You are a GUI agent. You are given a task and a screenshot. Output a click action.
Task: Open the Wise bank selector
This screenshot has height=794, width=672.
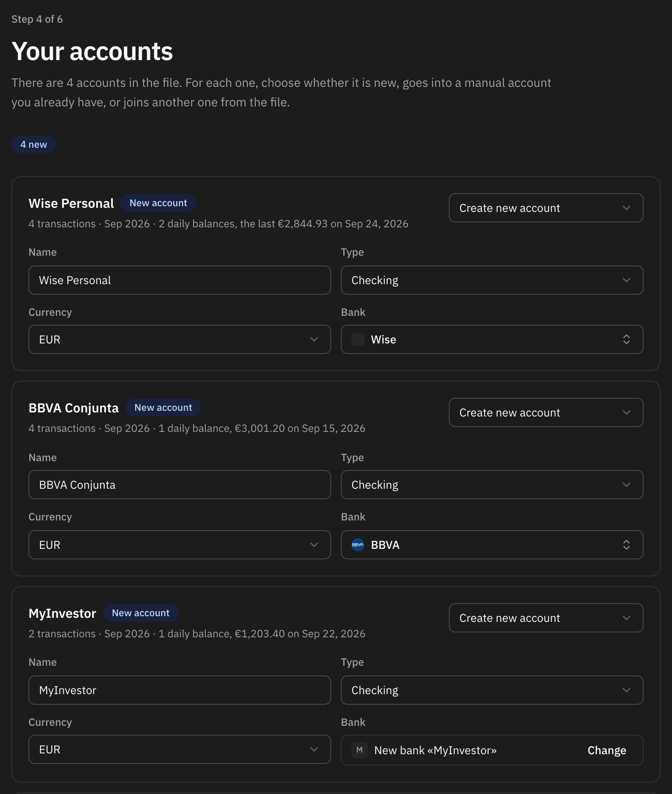(492, 339)
